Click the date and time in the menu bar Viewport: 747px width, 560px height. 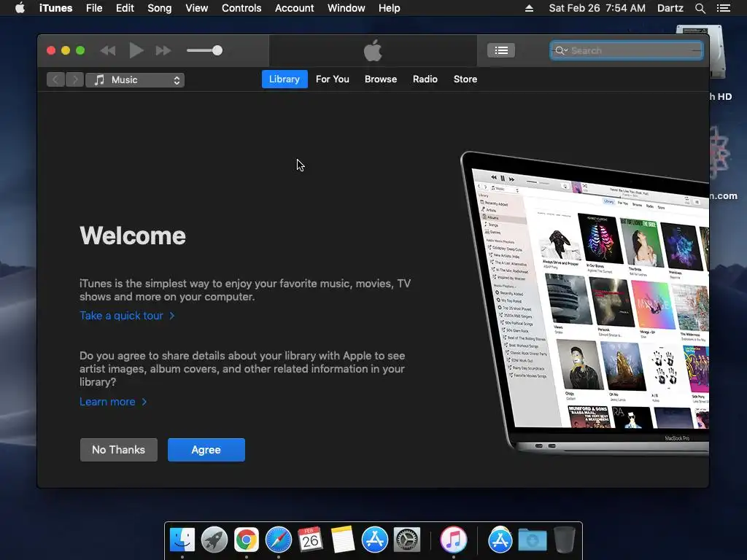tap(597, 8)
